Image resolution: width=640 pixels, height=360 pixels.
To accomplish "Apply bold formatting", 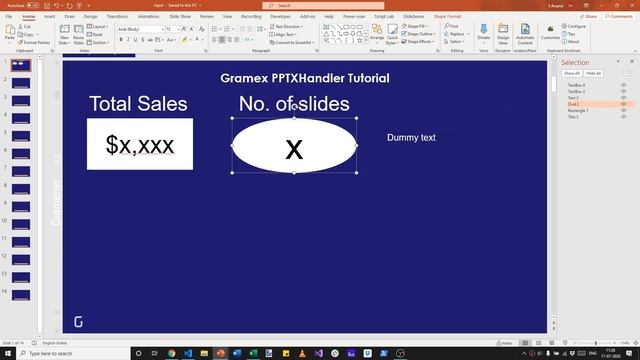I will (121, 40).
